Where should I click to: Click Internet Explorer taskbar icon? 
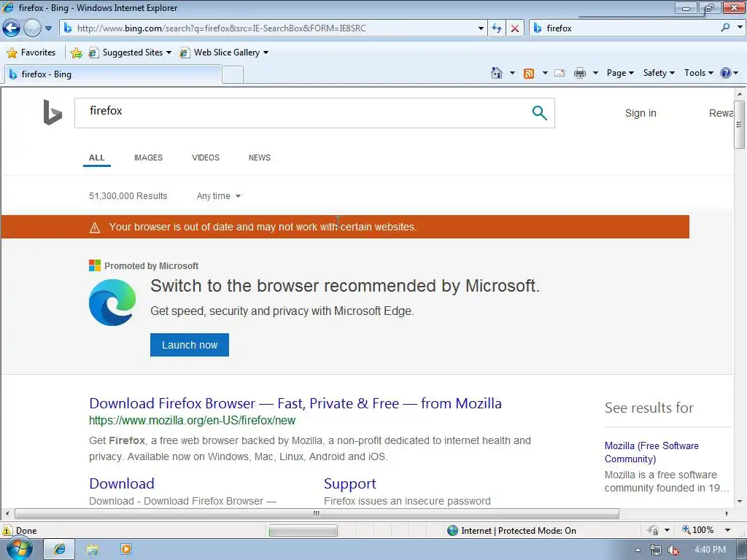coord(59,550)
